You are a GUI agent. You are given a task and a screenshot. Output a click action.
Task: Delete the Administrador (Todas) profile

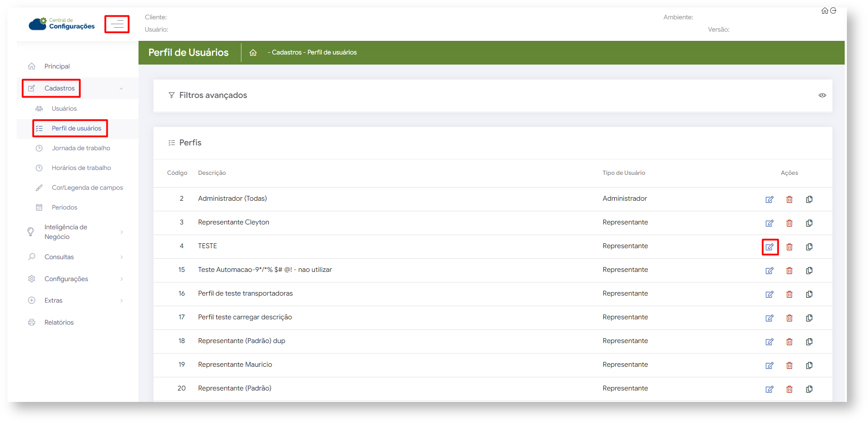pos(789,199)
